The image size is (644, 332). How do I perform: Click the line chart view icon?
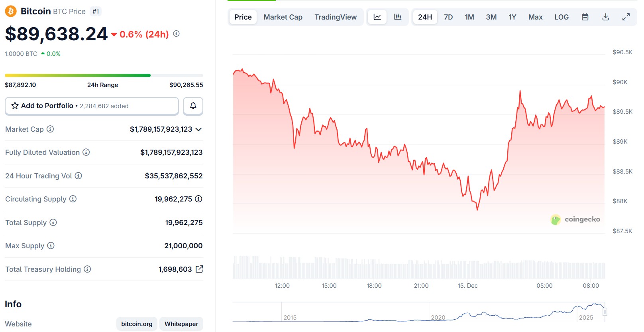point(377,17)
